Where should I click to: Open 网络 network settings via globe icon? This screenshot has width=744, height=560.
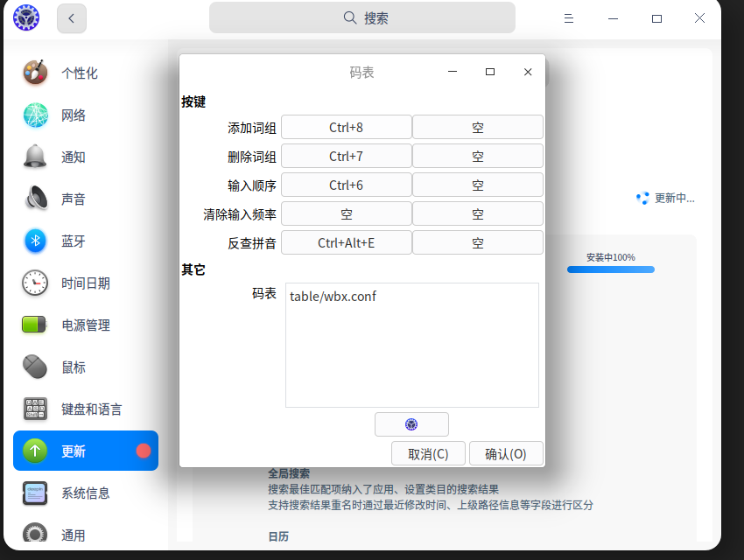pyautogui.click(x=34, y=115)
